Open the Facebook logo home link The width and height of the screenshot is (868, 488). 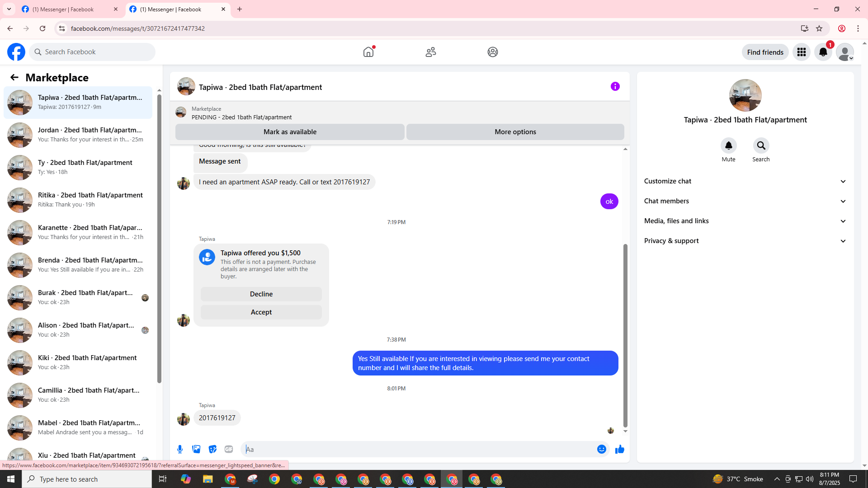pyautogui.click(x=16, y=52)
